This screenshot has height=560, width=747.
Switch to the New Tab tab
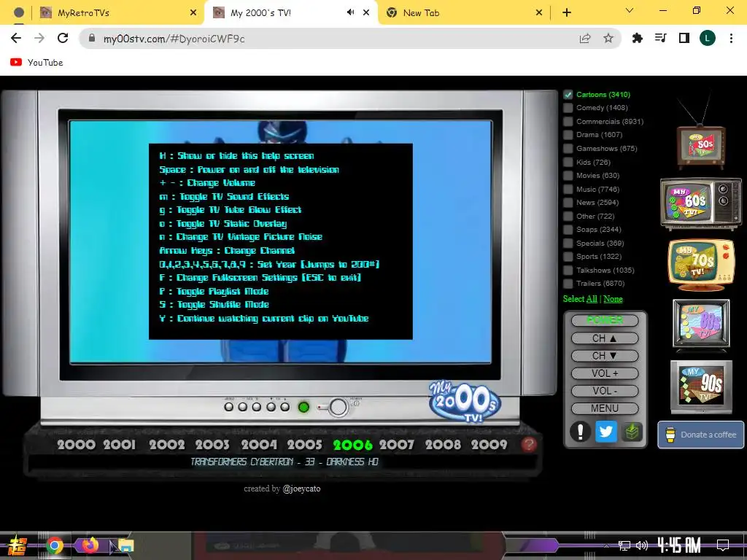coord(463,13)
